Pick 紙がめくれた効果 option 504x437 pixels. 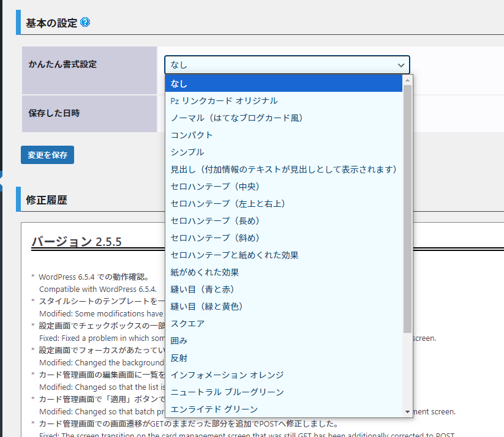pos(205,272)
